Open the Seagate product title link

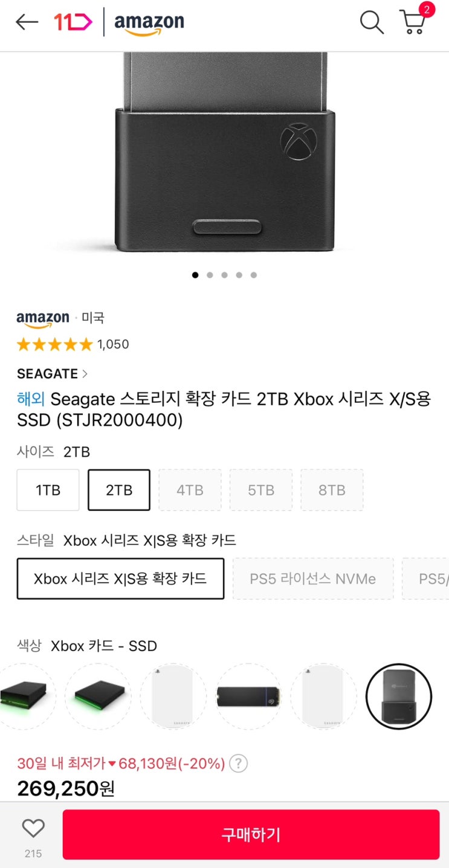pos(224,410)
